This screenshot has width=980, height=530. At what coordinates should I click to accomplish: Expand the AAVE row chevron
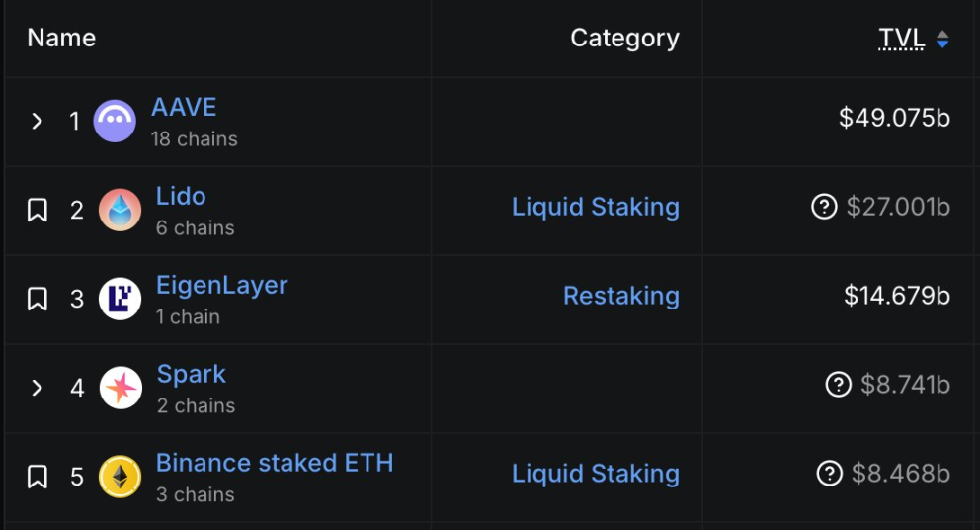click(x=38, y=121)
